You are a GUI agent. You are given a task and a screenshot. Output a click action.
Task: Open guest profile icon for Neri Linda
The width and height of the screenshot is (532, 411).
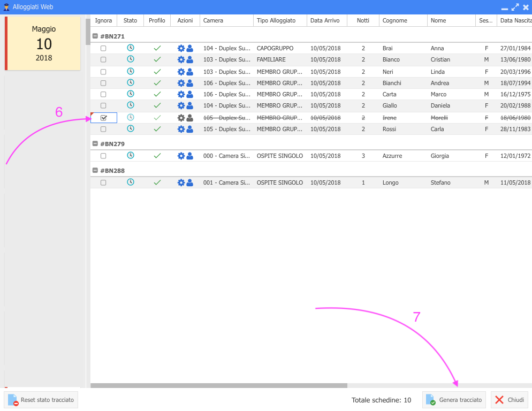point(189,72)
